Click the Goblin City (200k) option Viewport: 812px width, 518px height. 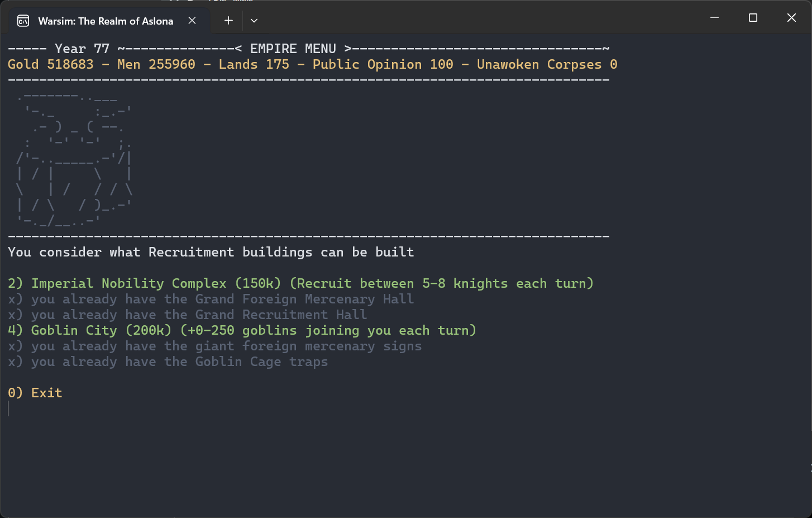(x=242, y=330)
